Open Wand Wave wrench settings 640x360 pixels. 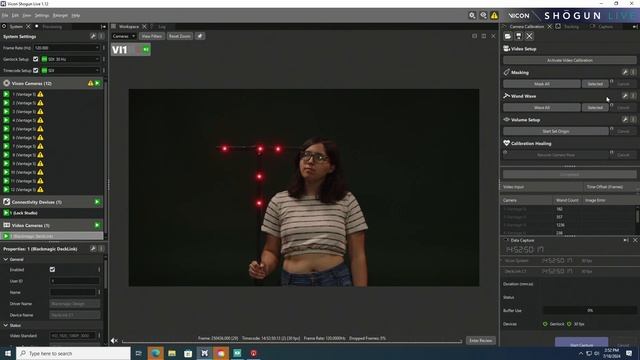click(x=625, y=96)
